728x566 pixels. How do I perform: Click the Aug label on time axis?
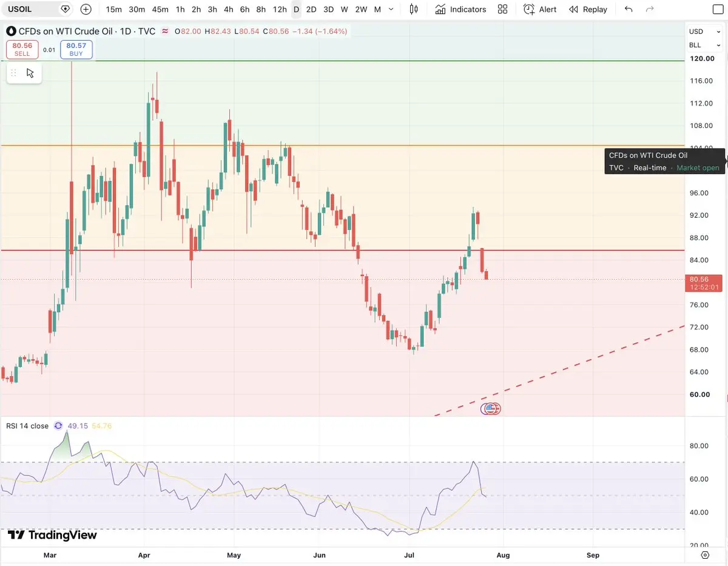[503, 555]
